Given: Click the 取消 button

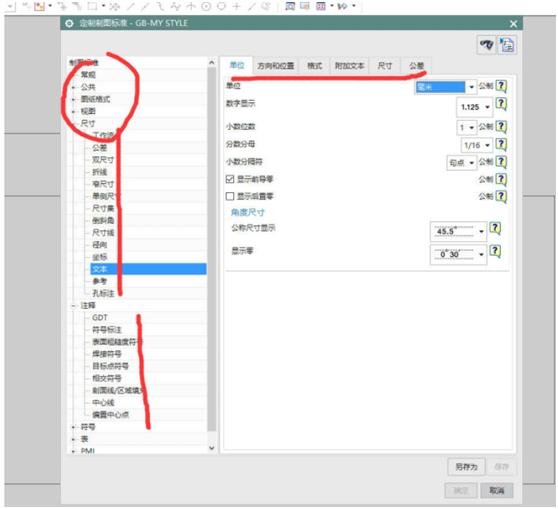Looking at the screenshot, I should [x=497, y=490].
